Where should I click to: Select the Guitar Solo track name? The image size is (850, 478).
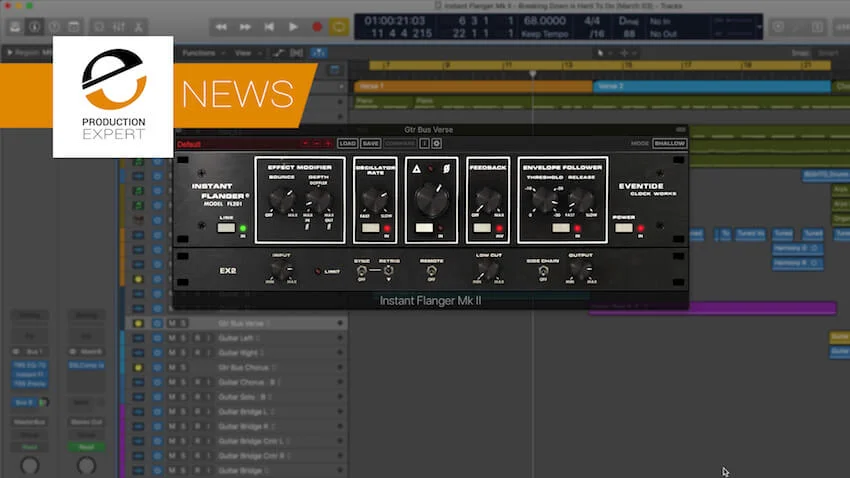click(x=239, y=397)
